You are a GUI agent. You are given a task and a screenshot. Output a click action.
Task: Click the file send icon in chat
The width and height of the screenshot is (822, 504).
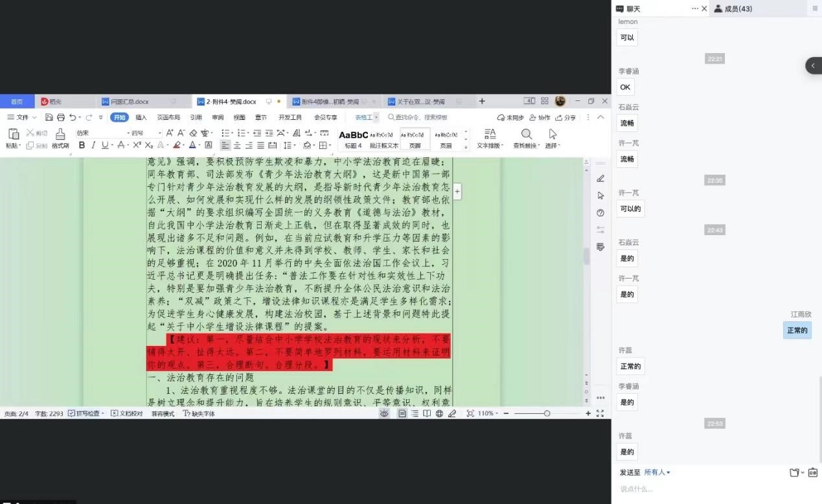[794, 472]
